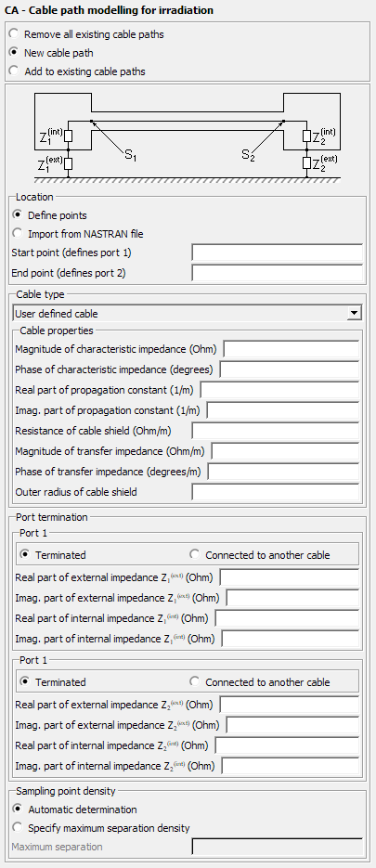376x868 pixels.
Task: Click Real part of propagation constant field
Action: coord(279,390)
